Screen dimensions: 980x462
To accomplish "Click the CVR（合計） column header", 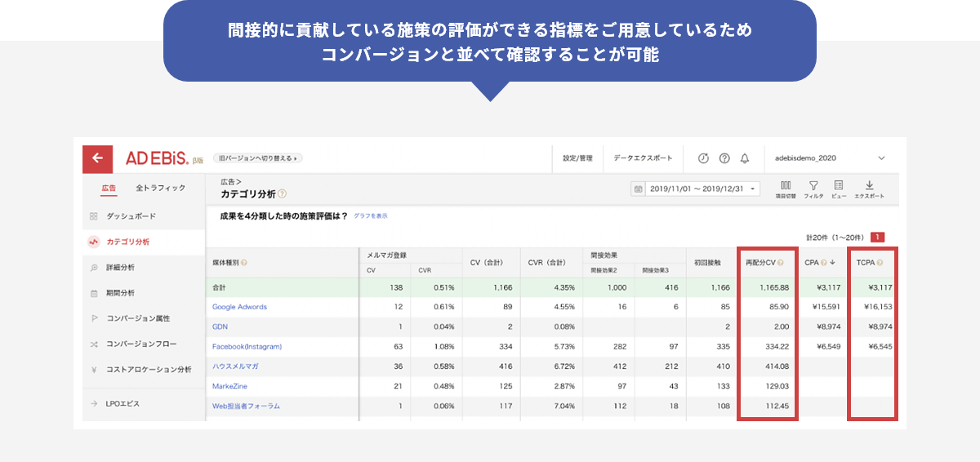I will pos(547,262).
